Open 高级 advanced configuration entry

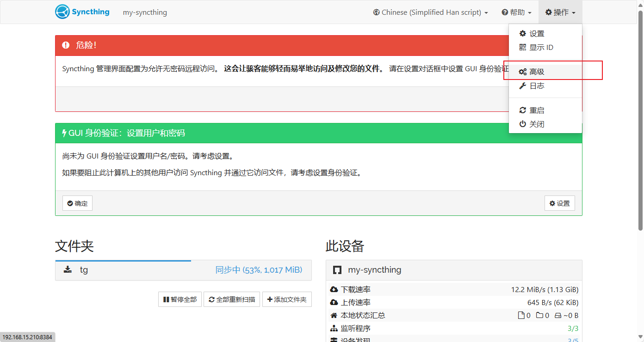545,72
